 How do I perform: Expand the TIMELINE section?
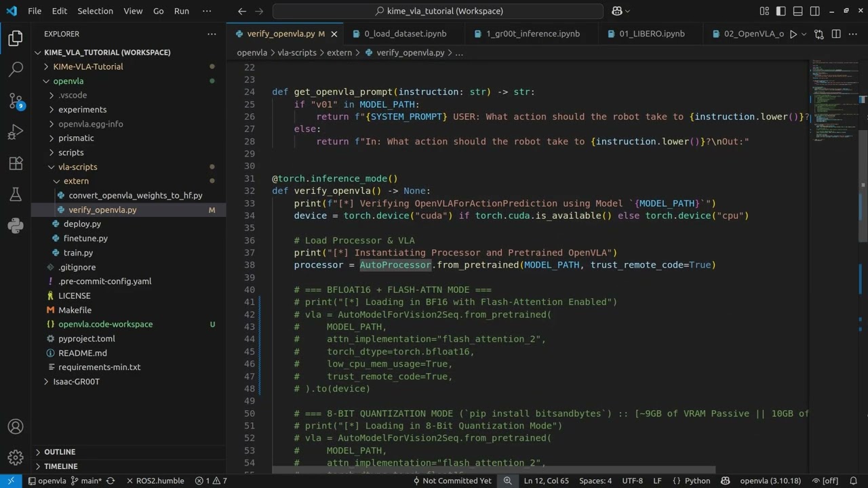(60, 466)
